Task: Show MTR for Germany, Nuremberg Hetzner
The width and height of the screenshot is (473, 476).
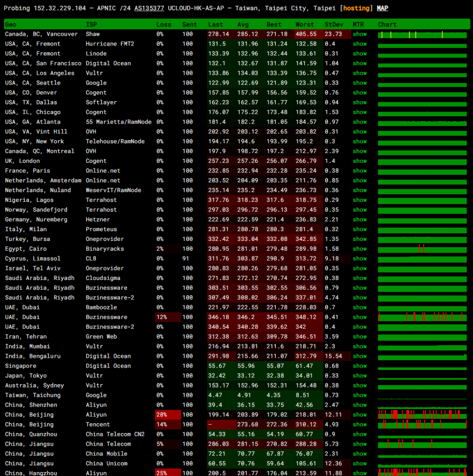Action: [360, 219]
